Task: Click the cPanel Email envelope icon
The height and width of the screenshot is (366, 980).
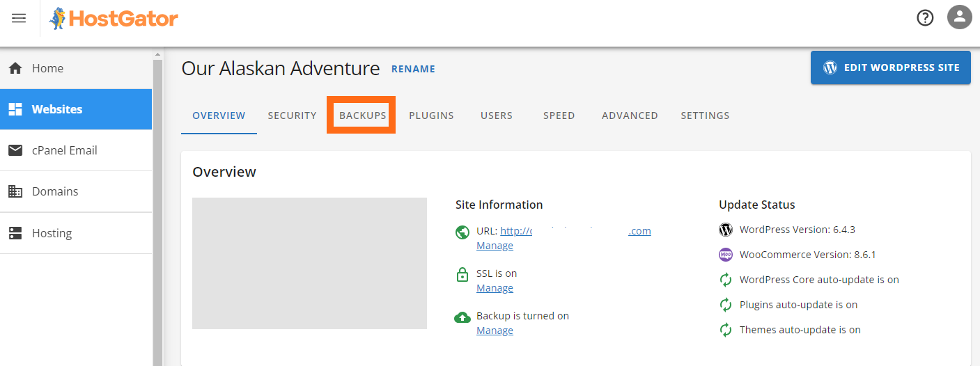Action: tap(15, 150)
